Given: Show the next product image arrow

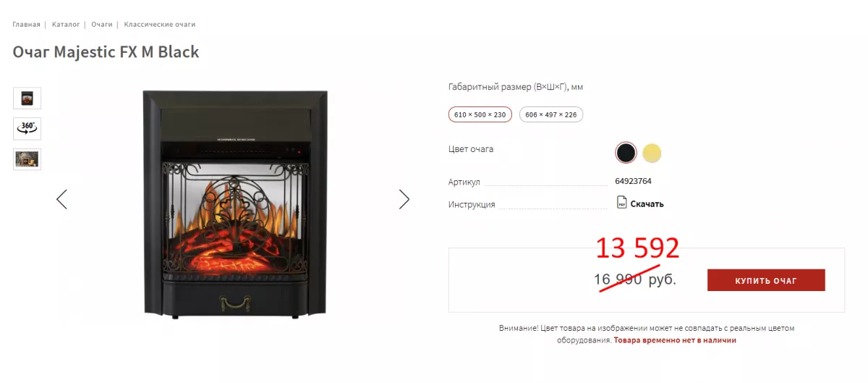Looking at the screenshot, I should pos(404,199).
